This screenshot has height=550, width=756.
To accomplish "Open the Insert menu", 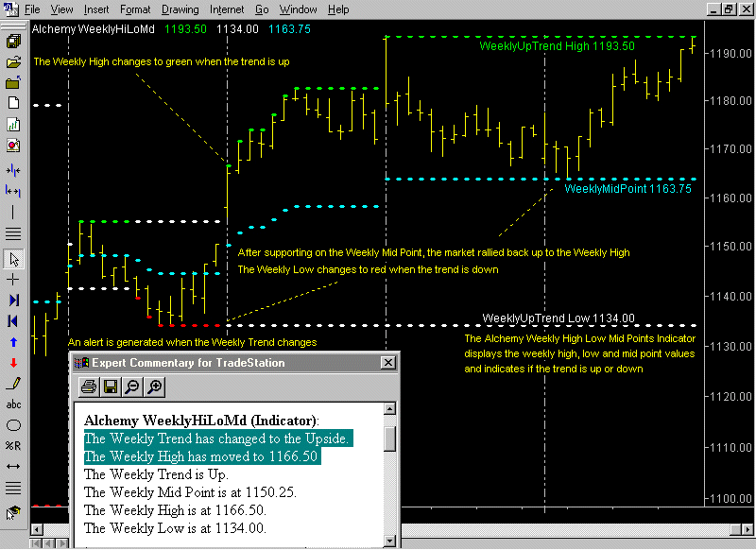I will coord(96,9).
